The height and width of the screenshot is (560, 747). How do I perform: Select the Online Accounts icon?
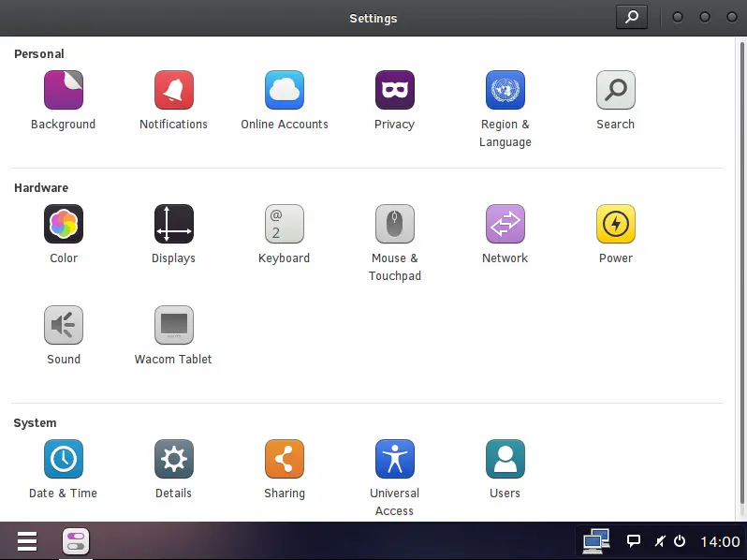(284, 91)
